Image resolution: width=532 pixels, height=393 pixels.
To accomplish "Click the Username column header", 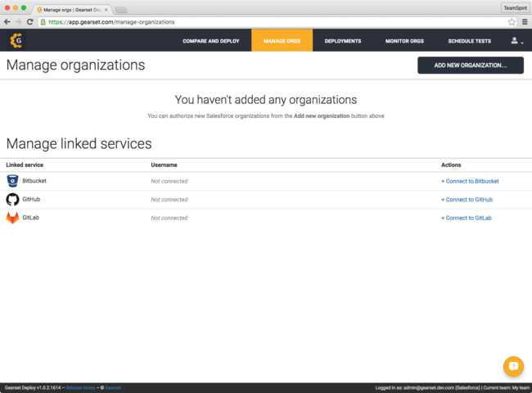I will coord(164,165).
